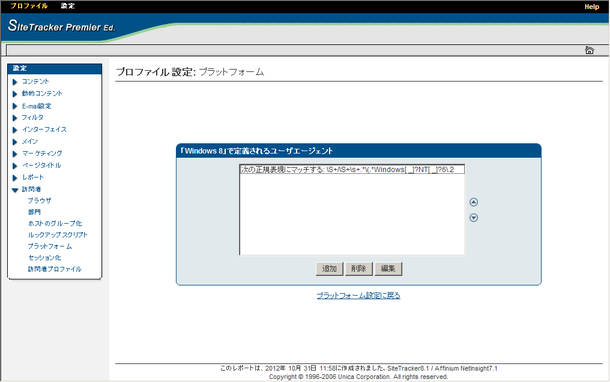Open the メイン sidebar link

click(30, 141)
